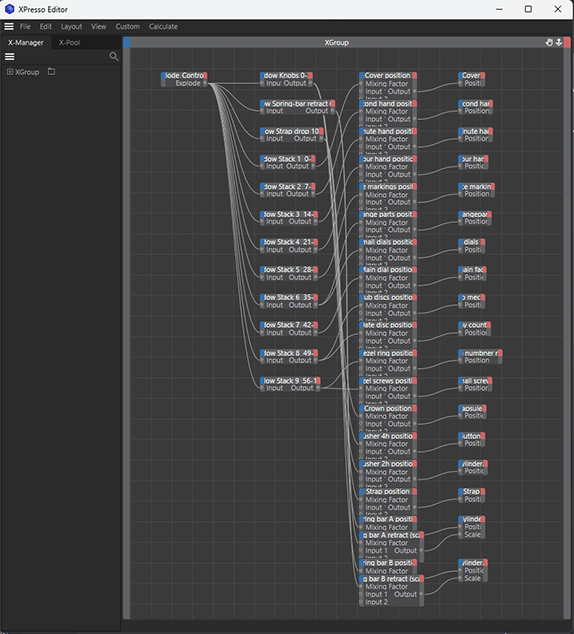Expand the XGroup tree item
Viewport: 574px width, 634px height.
[10, 72]
